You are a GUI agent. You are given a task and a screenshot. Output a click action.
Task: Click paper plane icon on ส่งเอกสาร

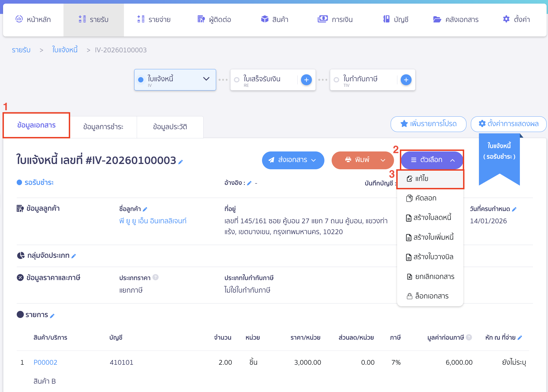271,160
